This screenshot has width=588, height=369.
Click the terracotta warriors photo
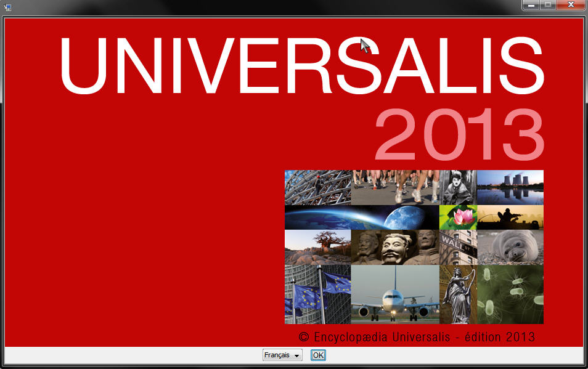click(395, 247)
